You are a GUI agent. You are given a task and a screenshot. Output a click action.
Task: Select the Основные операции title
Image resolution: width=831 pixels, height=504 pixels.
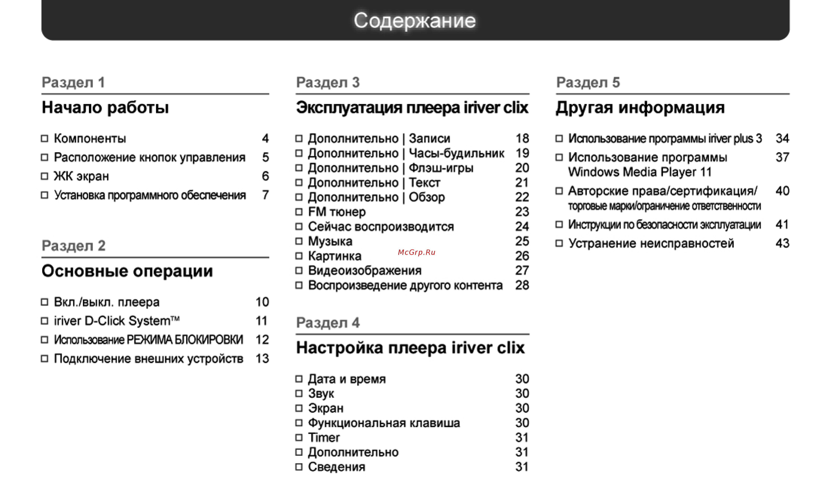click(127, 271)
